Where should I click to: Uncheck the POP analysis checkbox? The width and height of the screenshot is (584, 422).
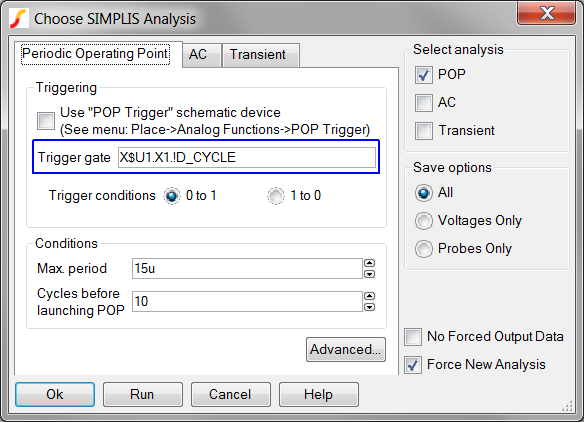[x=424, y=74]
